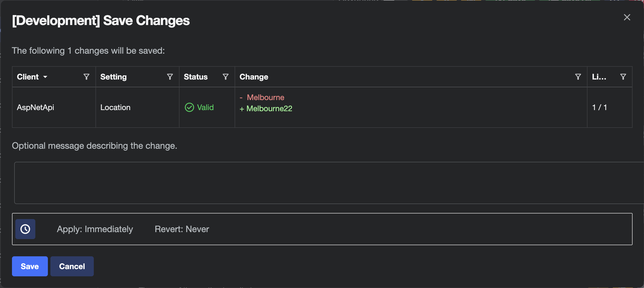Open filter for Change column
Viewport: 644px width, 288px height.
click(578, 77)
